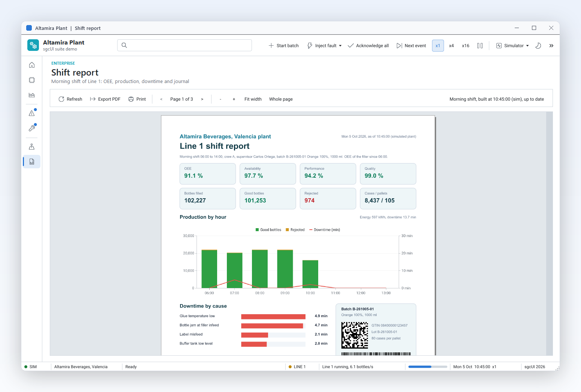Go to previous report page
The height and width of the screenshot is (392, 581).
pos(161,99)
